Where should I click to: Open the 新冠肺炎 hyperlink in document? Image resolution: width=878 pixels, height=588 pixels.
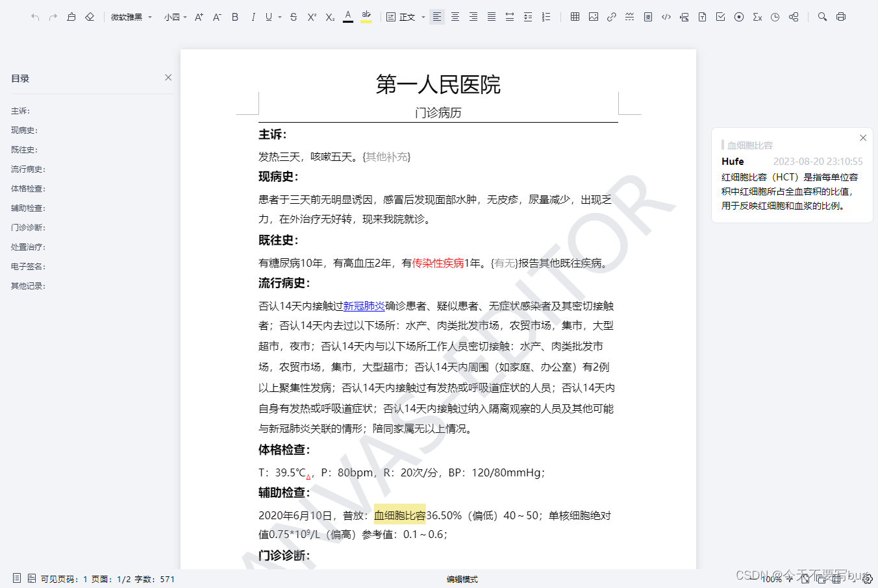[x=364, y=306]
